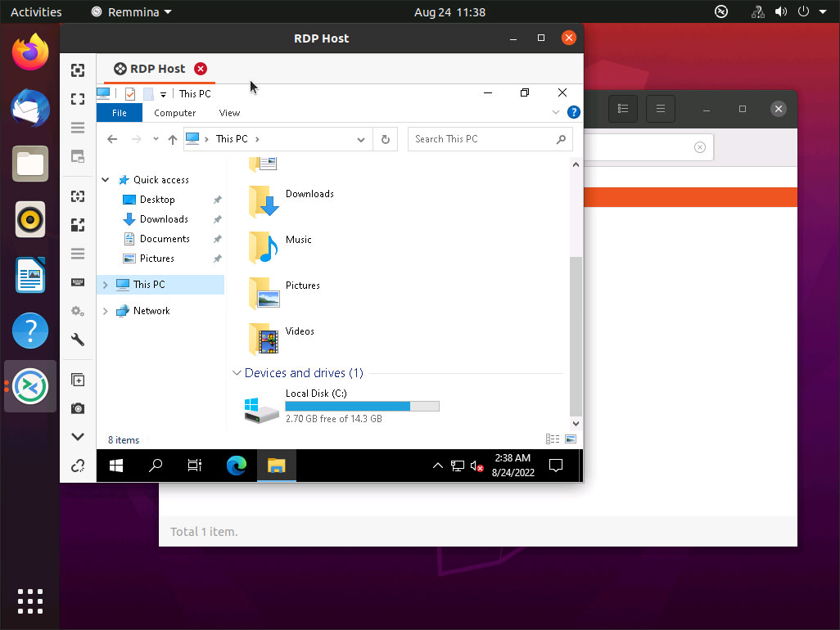Open the address bar history dropdown
Image resolution: width=840 pixels, height=630 pixels.
click(360, 140)
